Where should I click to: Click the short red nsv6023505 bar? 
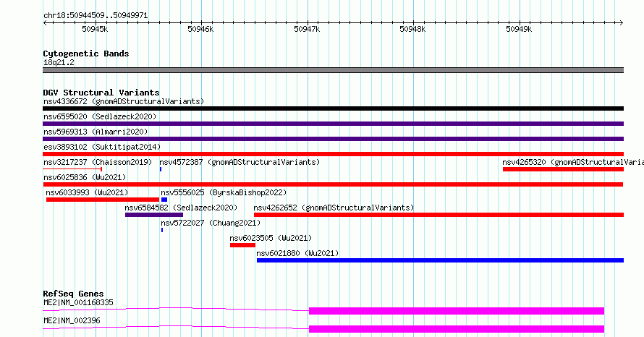242,245
